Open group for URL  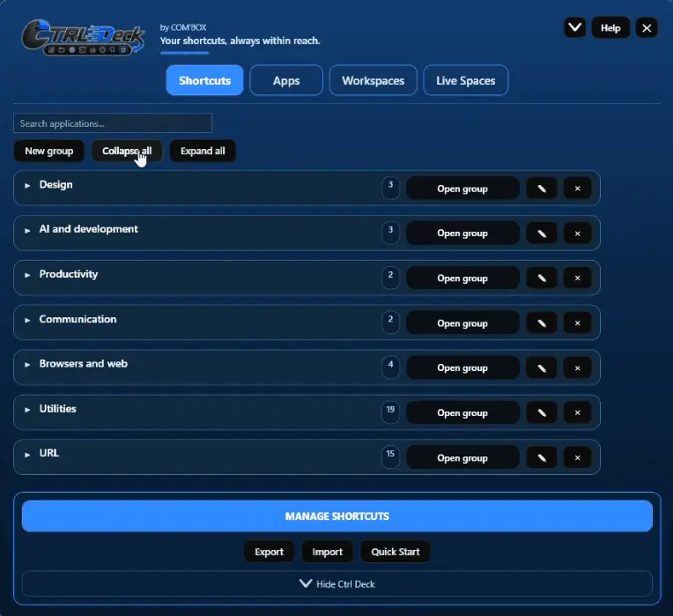(462, 458)
